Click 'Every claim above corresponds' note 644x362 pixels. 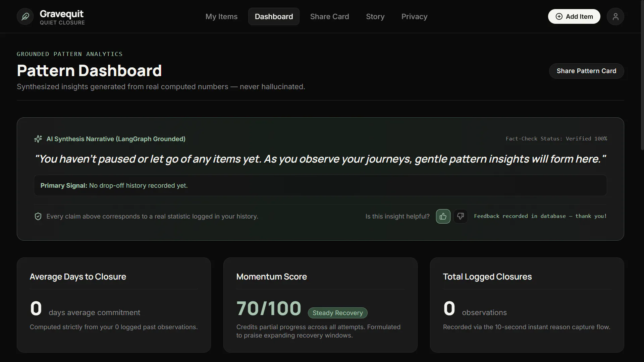click(152, 217)
